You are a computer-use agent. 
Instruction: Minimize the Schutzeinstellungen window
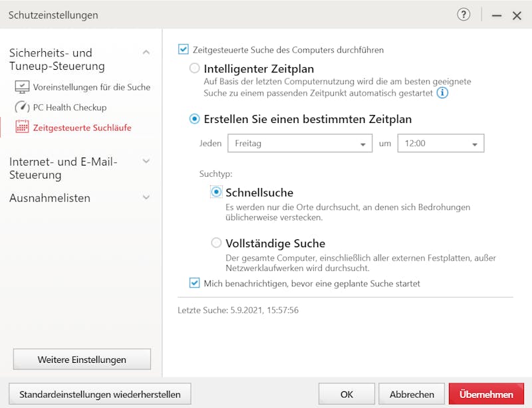coord(497,15)
